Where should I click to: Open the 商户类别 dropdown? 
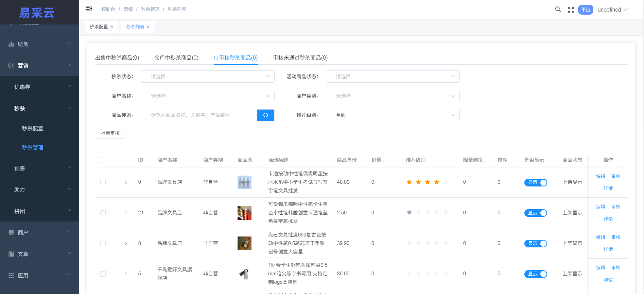(x=393, y=96)
